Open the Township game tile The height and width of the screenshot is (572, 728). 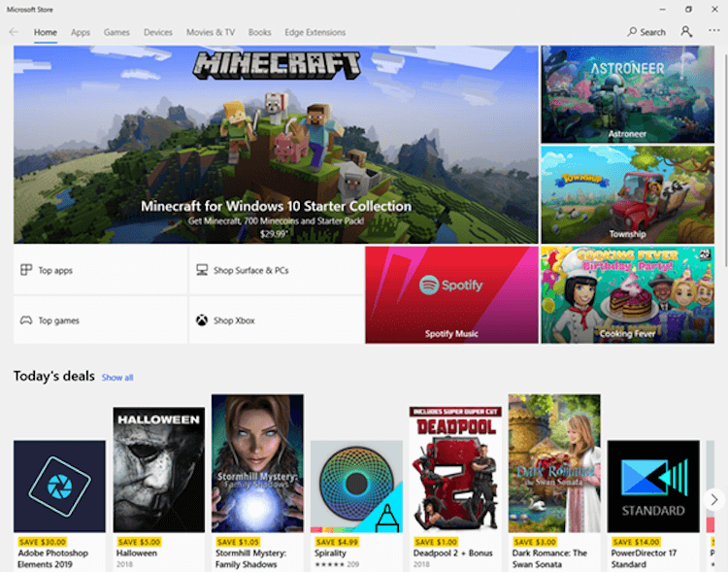[x=627, y=194]
